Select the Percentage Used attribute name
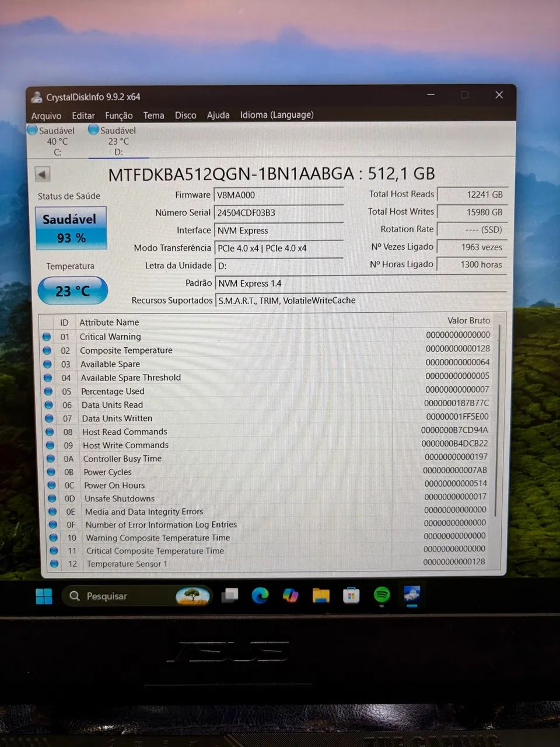The width and height of the screenshot is (560, 747). 113,392
